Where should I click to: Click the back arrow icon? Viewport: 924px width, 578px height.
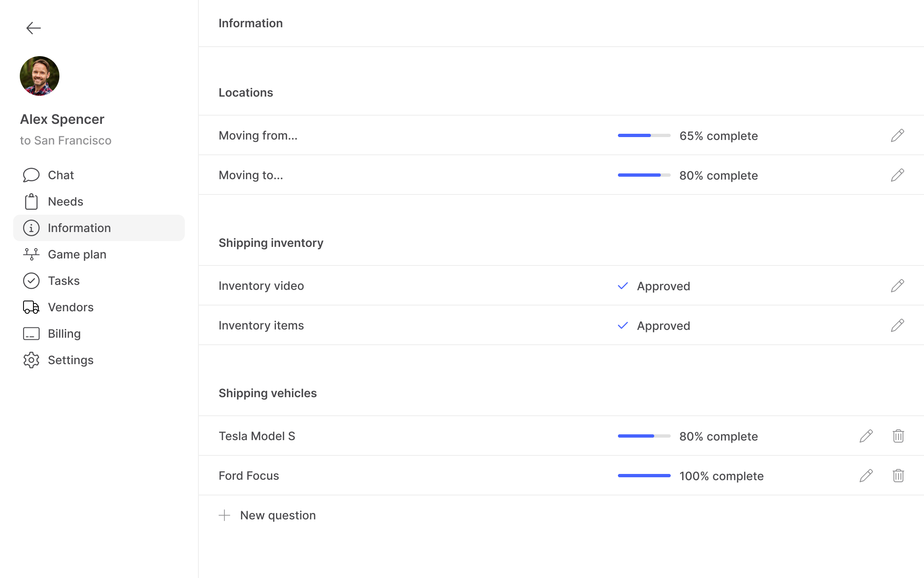point(33,28)
